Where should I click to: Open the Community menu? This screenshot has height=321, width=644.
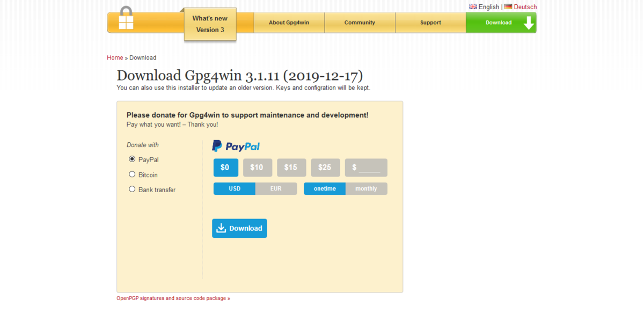click(360, 23)
